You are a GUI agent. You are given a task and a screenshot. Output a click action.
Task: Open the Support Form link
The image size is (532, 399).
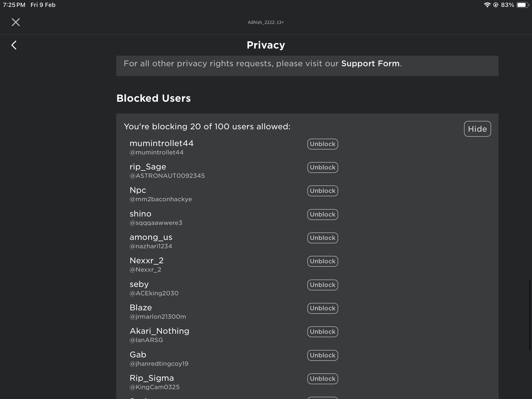coord(370,64)
